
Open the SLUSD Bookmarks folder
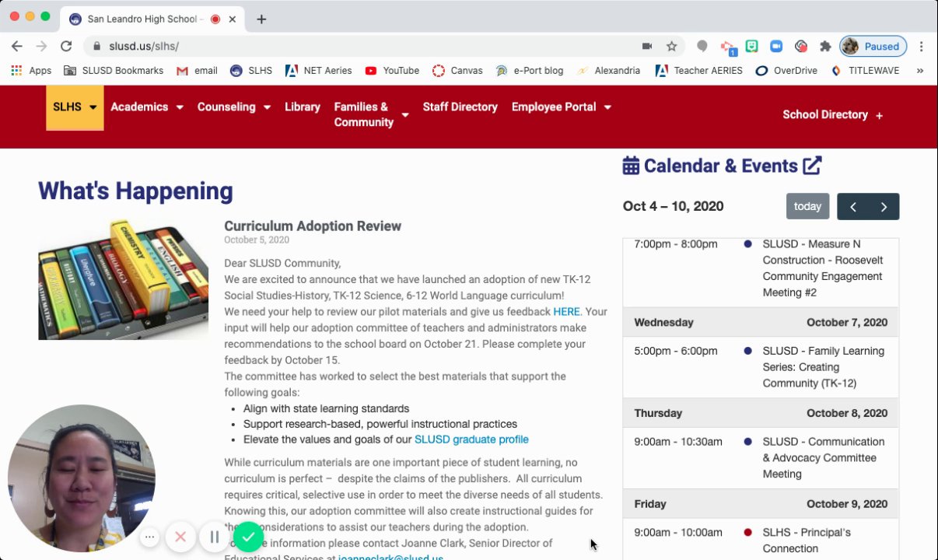tap(114, 71)
